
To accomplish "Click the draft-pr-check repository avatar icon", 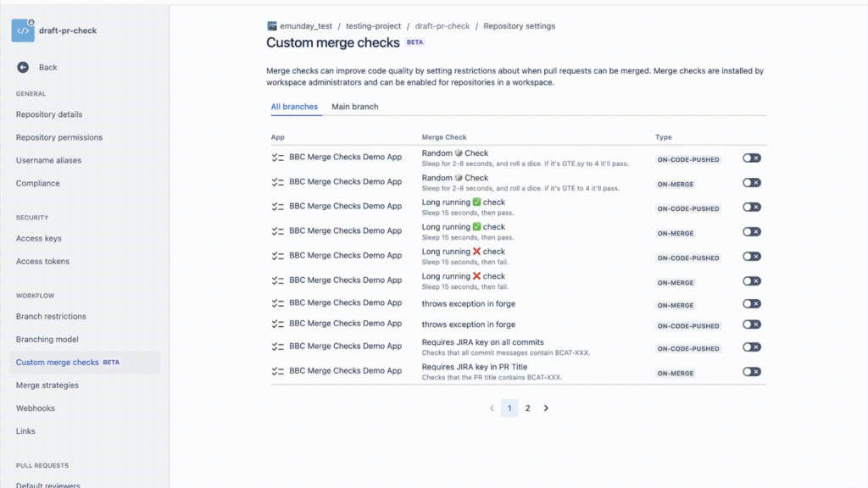I will coord(23,30).
